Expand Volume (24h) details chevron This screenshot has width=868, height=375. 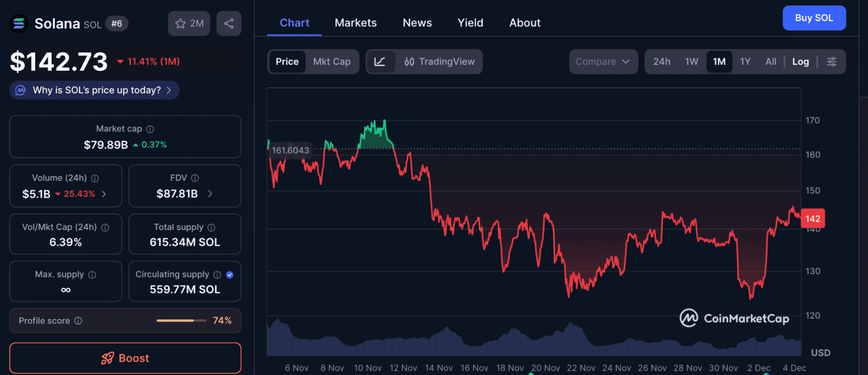[x=104, y=194]
